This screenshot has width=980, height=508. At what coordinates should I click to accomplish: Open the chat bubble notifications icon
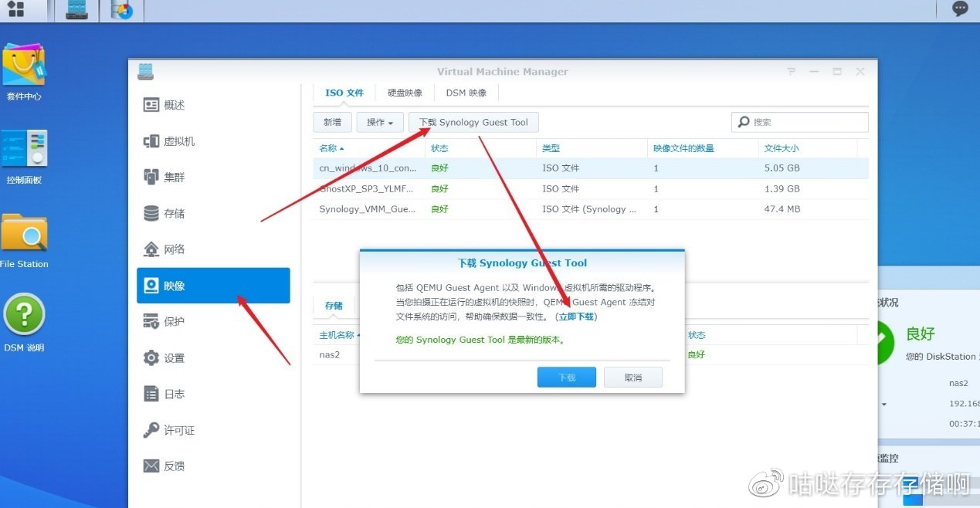coord(961,9)
